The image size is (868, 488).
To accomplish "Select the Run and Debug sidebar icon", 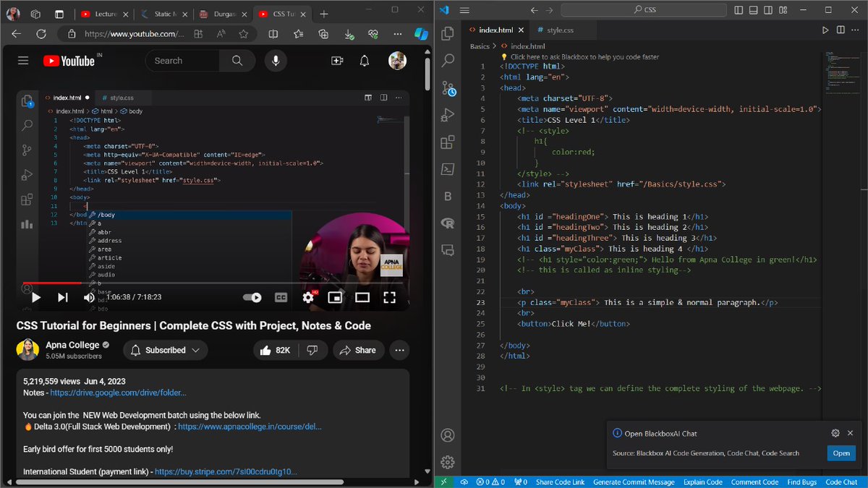I will pos(447,114).
